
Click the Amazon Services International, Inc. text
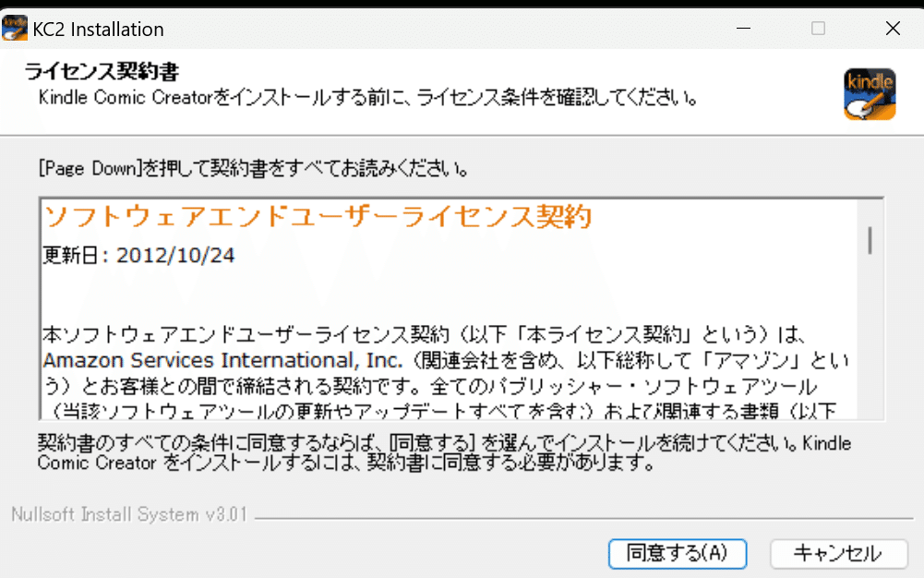click(x=222, y=360)
